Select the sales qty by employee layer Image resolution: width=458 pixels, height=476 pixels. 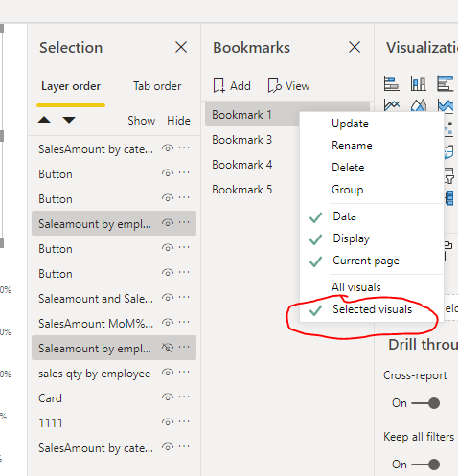click(x=95, y=374)
